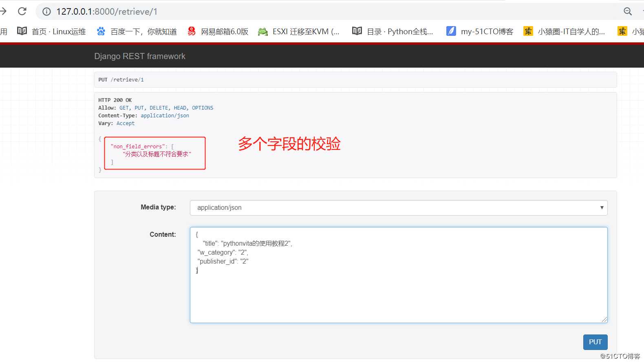The width and height of the screenshot is (644, 363).
Task: Open the 百度一下 paw bookmark icon
Action: click(101, 31)
